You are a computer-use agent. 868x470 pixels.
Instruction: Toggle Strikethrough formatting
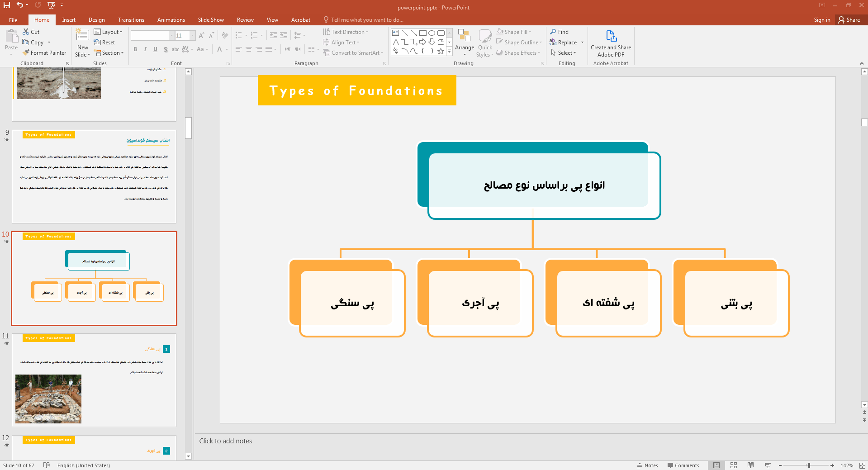click(175, 49)
